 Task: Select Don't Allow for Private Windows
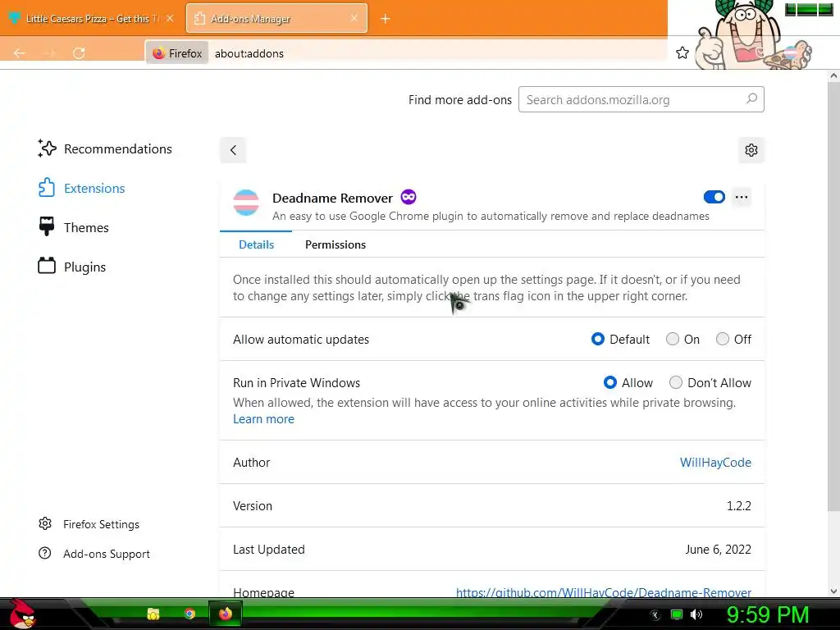(x=676, y=382)
